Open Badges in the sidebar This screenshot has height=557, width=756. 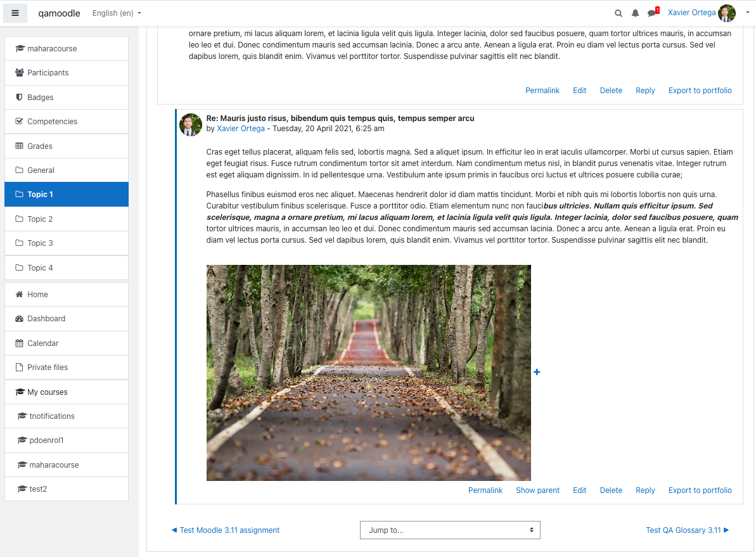pyautogui.click(x=67, y=97)
